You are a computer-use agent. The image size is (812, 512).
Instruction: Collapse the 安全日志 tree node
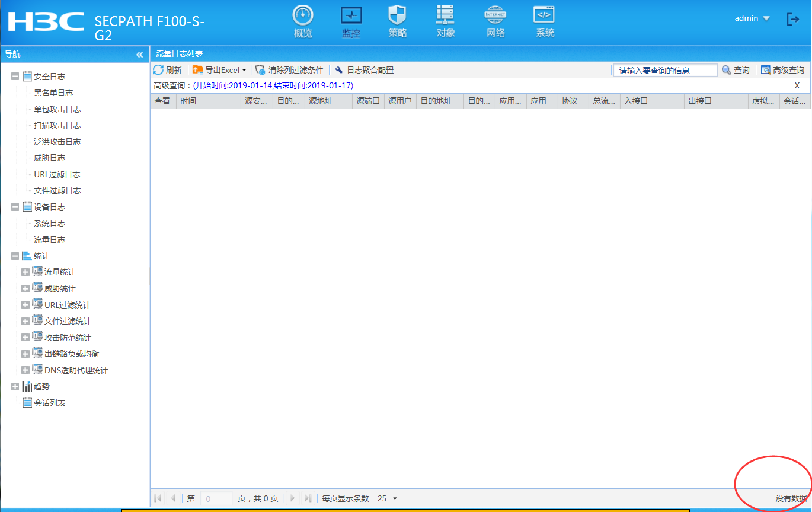[15, 77]
